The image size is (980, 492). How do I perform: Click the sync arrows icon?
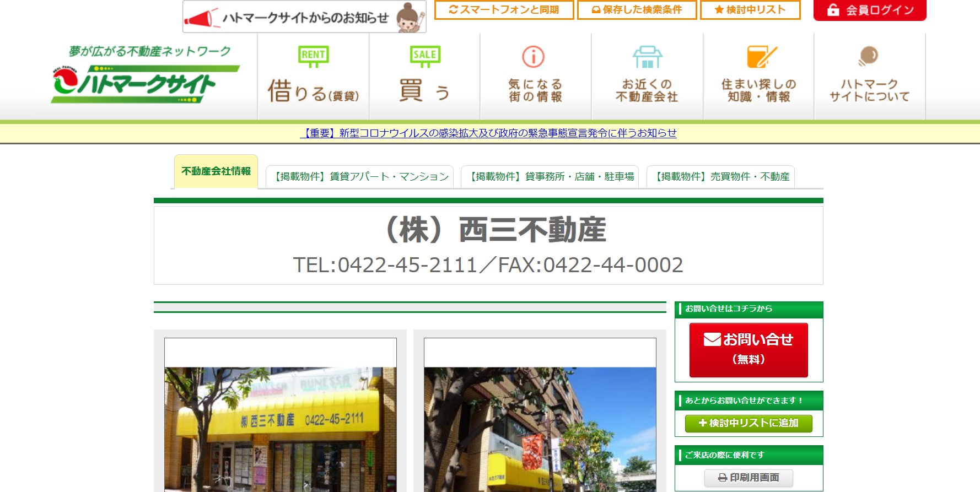point(454,9)
